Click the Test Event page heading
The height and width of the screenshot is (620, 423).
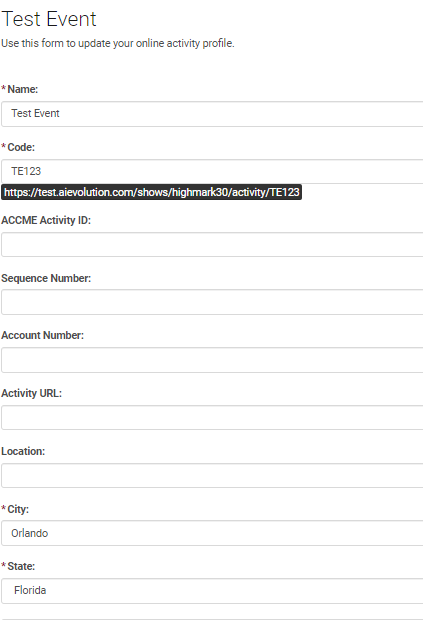(x=49, y=19)
